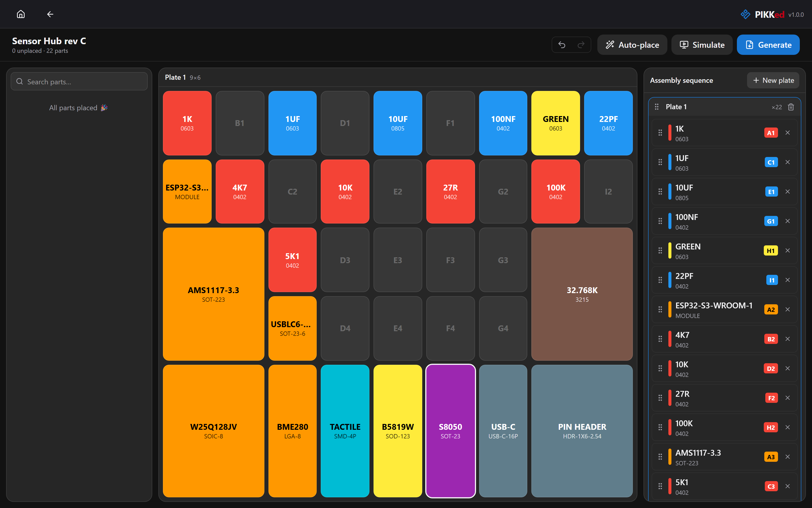Remove 1UF from the assembly sequence
Viewport: 812px width, 508px height.
[787, 162]
